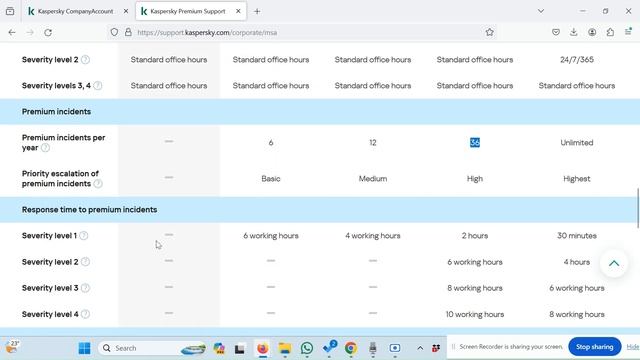
Task: Show hidden system tray icons
Action: click(x=420, y=348)
